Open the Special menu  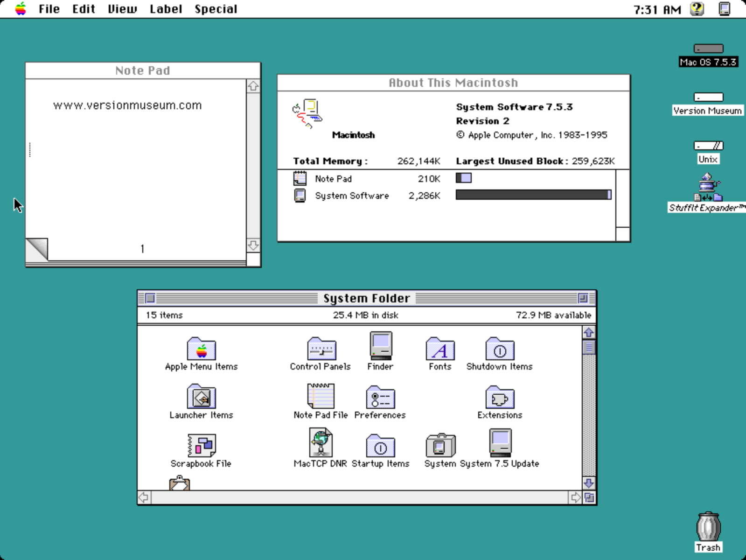coord(216,9)
